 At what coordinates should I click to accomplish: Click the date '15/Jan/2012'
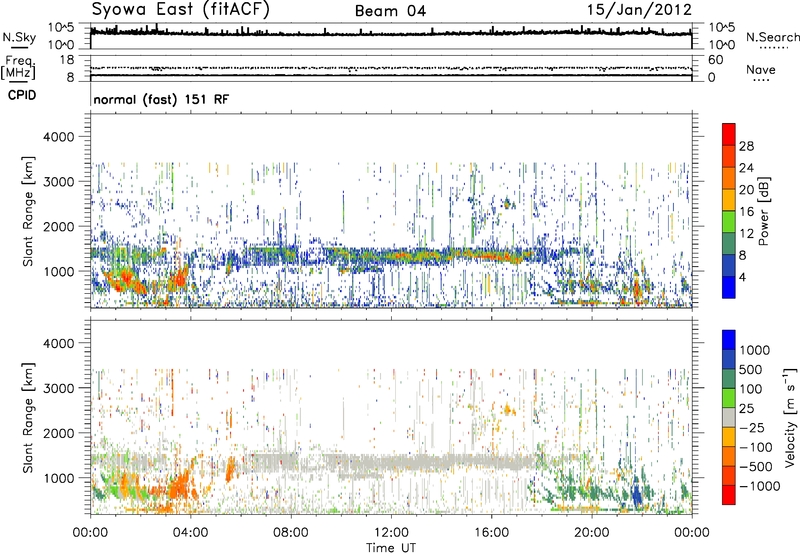[639, 10]
